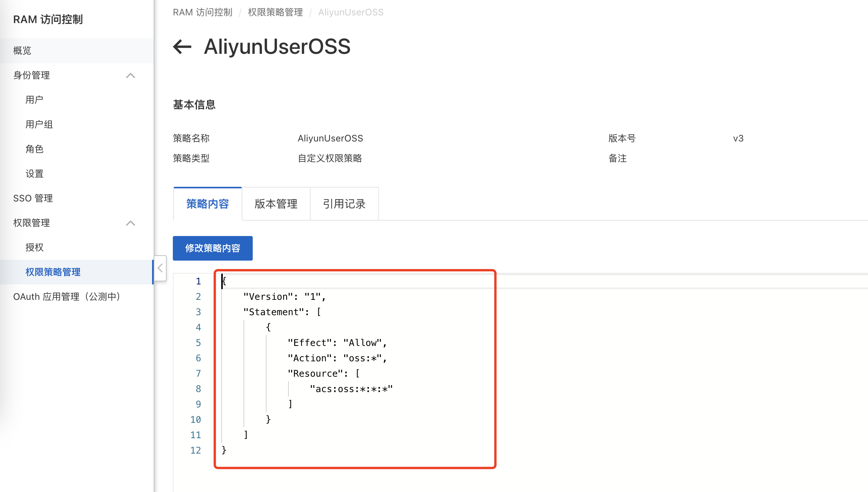Click line 5 Effect Allow in the policy editor

tap(337, 342)
